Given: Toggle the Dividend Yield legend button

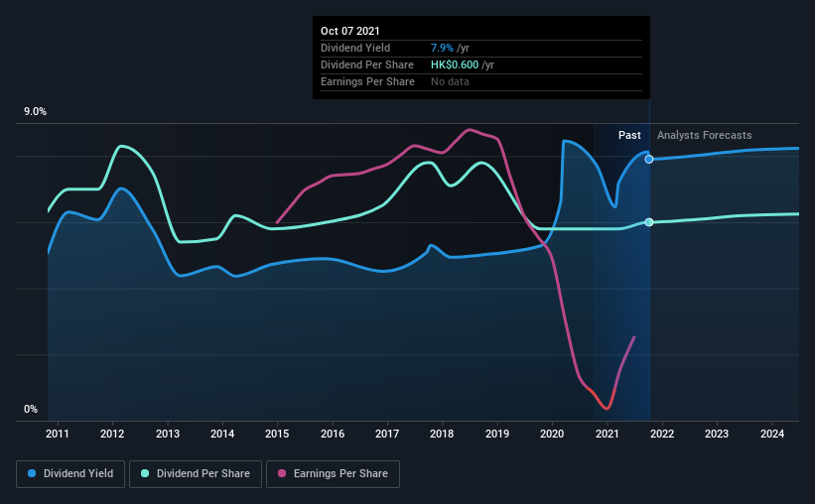Looking at the screenshot, I should click(70, 474).
